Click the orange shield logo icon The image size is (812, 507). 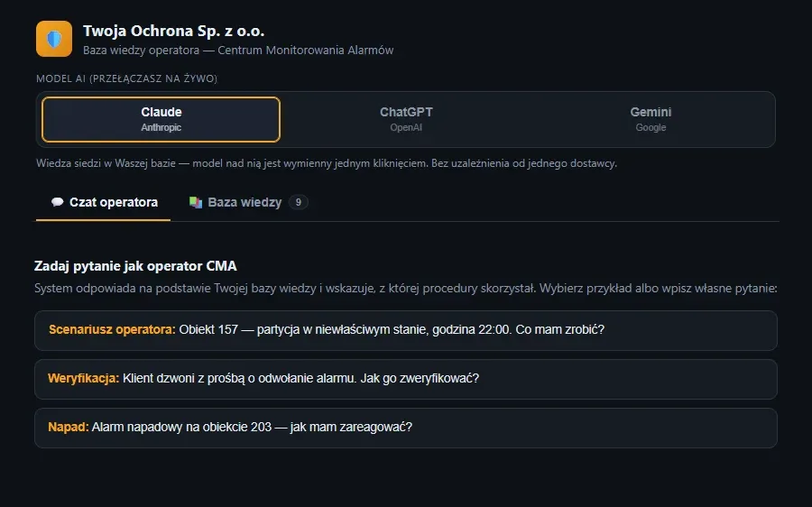click(54, 39)
